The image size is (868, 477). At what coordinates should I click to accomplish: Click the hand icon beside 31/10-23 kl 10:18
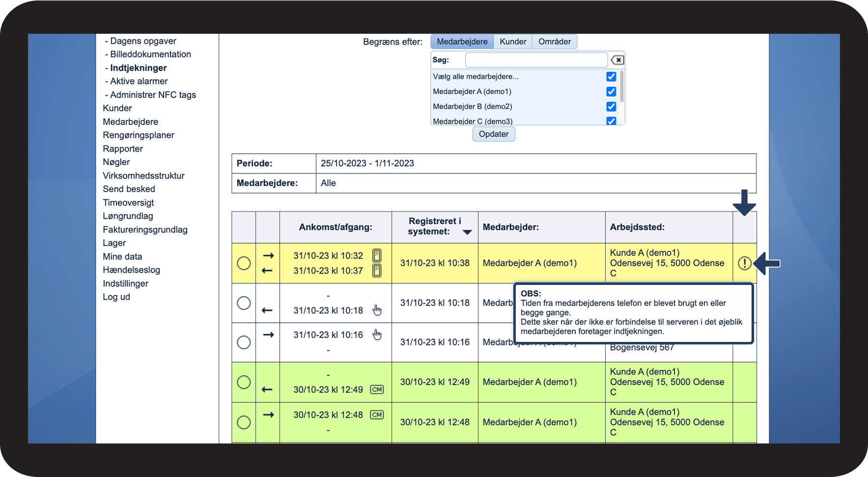[377, 310]
